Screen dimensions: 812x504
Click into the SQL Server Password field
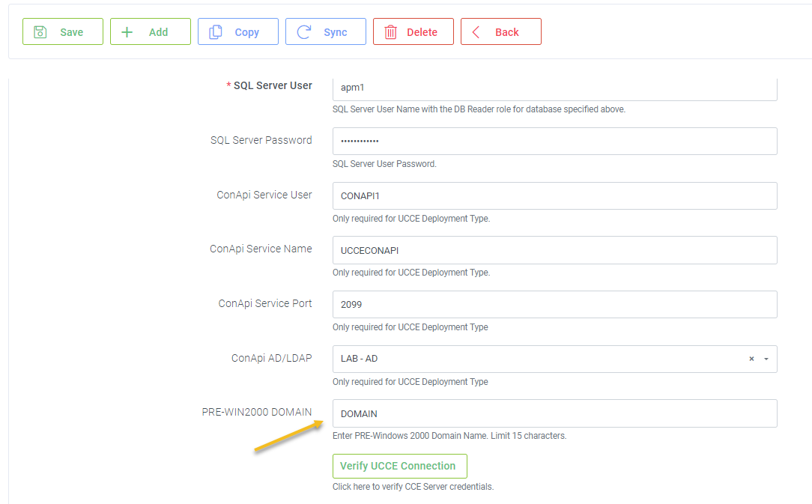[554, 142]
